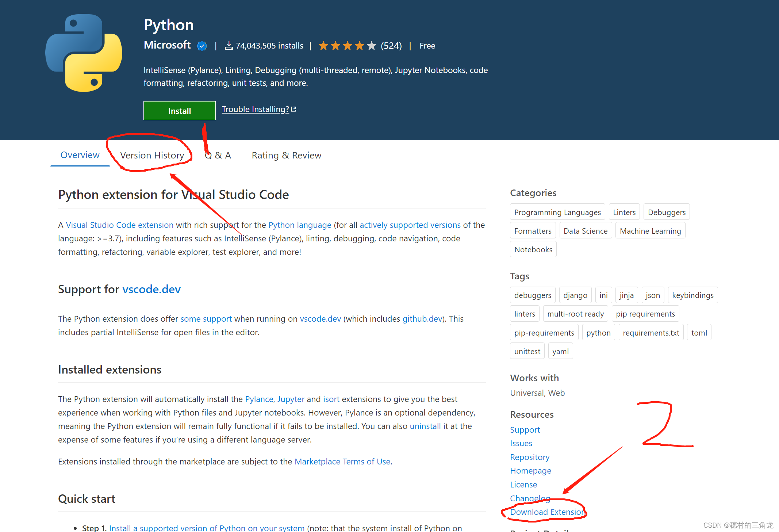The height and width of the screenshot is (532, 779).
Task: Click the debuggers tag
Action: [x=533, y=295]
